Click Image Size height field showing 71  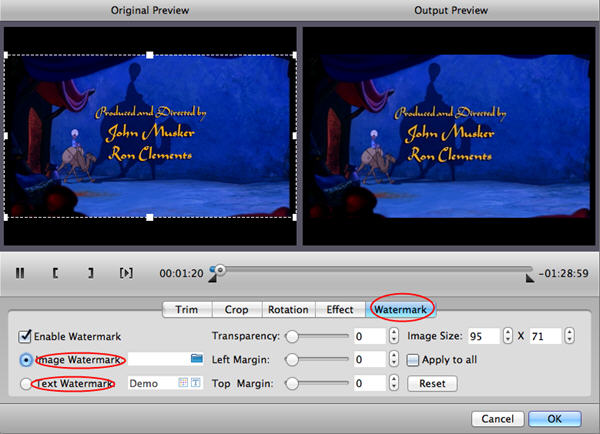point(546,336)
